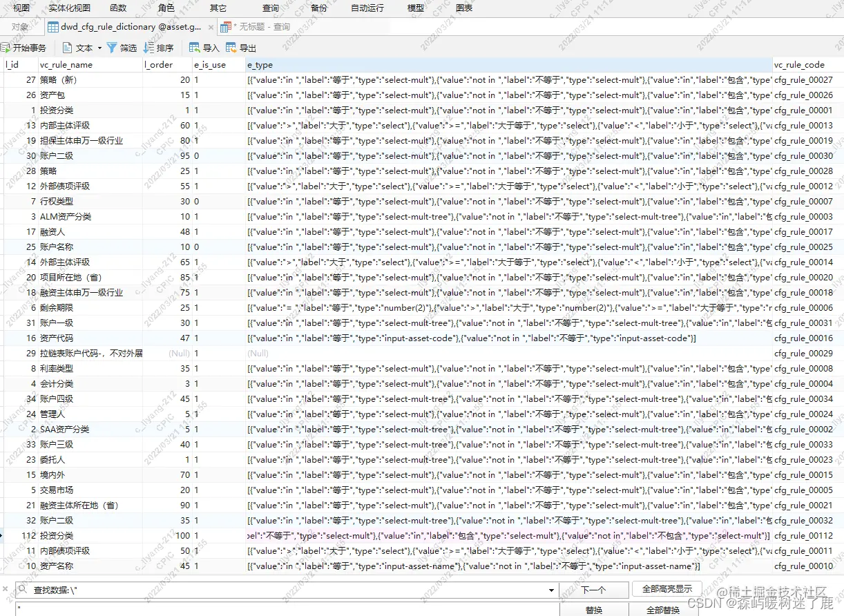Screen dimensions: 844x616
Task: Select the cell cfg_rule_00112
Action: [x=808, y=536]
